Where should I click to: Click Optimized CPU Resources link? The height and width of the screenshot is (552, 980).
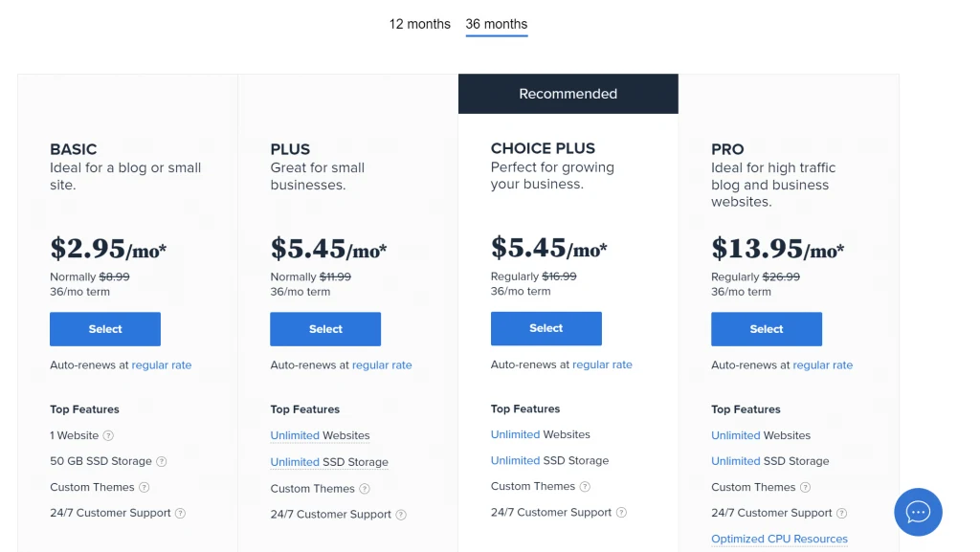779,539
